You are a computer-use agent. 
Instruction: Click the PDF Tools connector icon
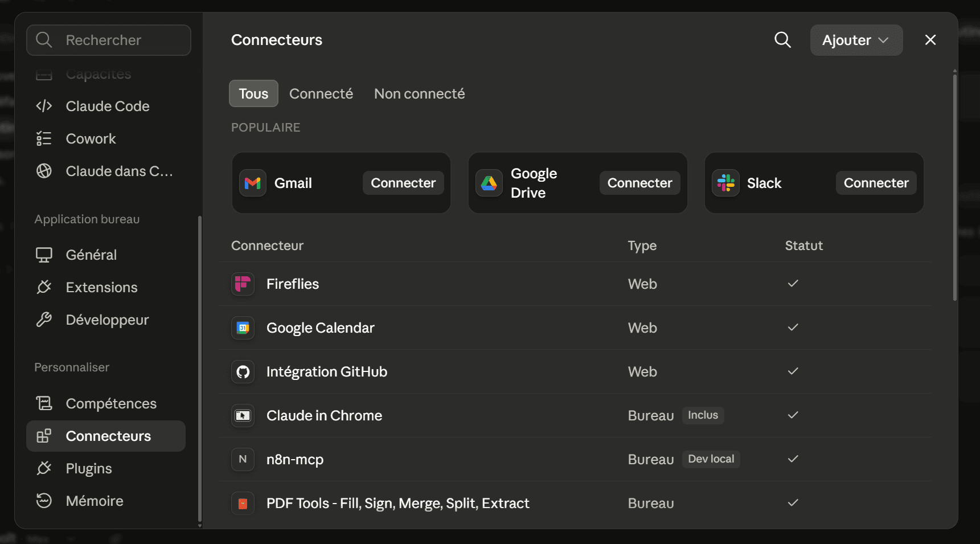point(243,503)
